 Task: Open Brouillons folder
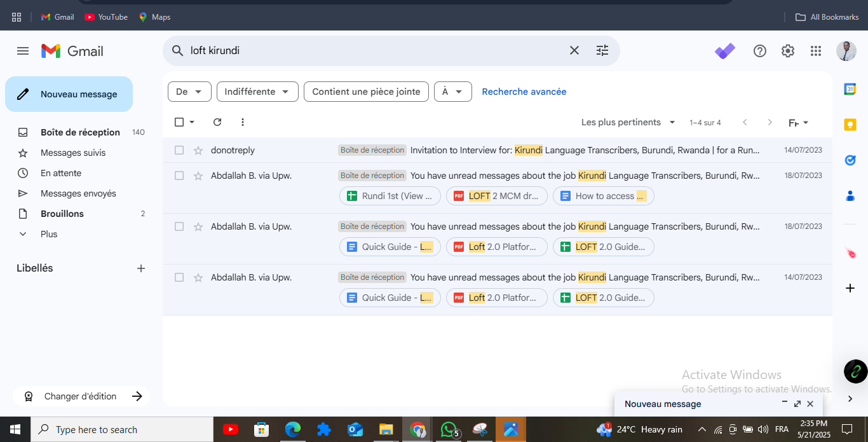[x=62, y=214]
